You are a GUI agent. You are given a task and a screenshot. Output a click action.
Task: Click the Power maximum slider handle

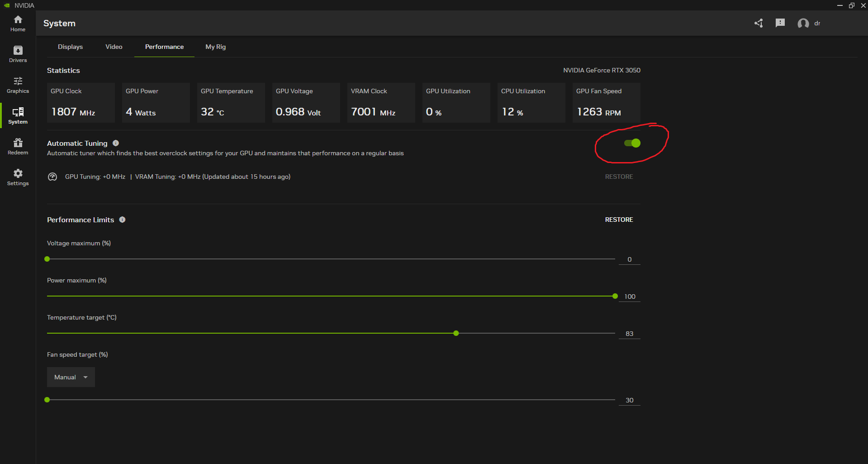[615, 296]
